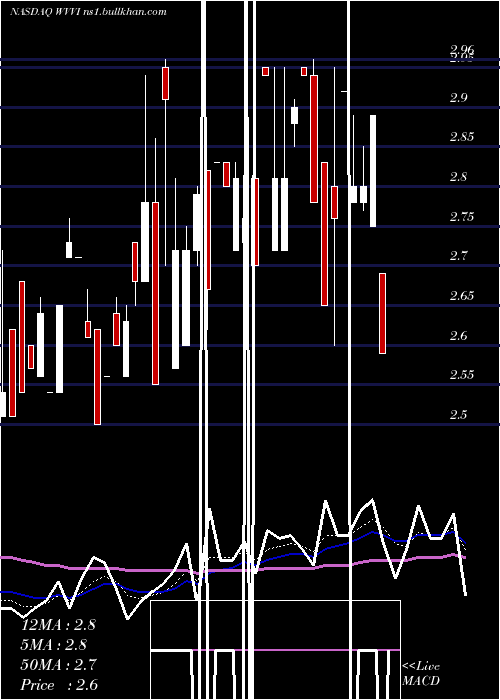500x700 pixels.
Task: Click the '<<Live MACD' label
Action: 421,674
